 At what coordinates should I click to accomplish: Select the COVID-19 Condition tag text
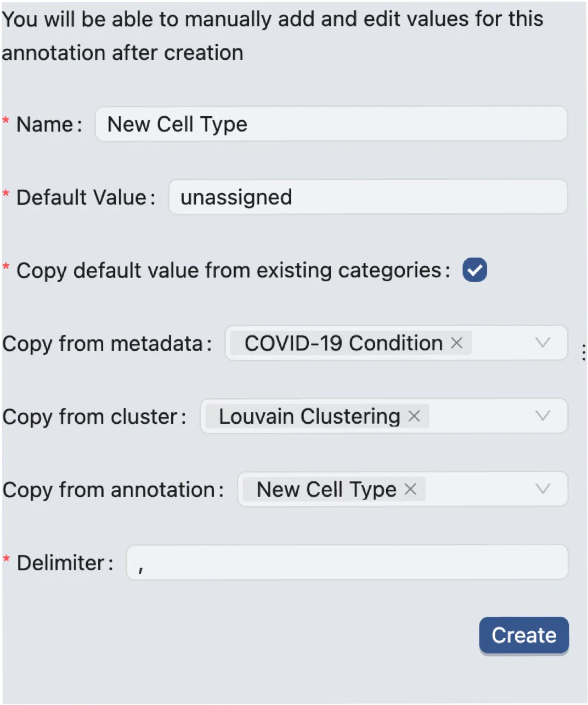tap(342, 343)
